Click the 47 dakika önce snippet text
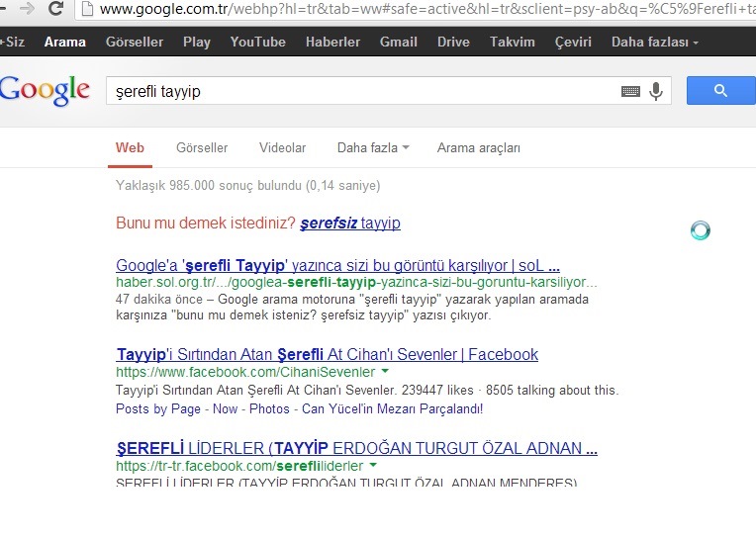756x537 pixels. click(158, 300)
